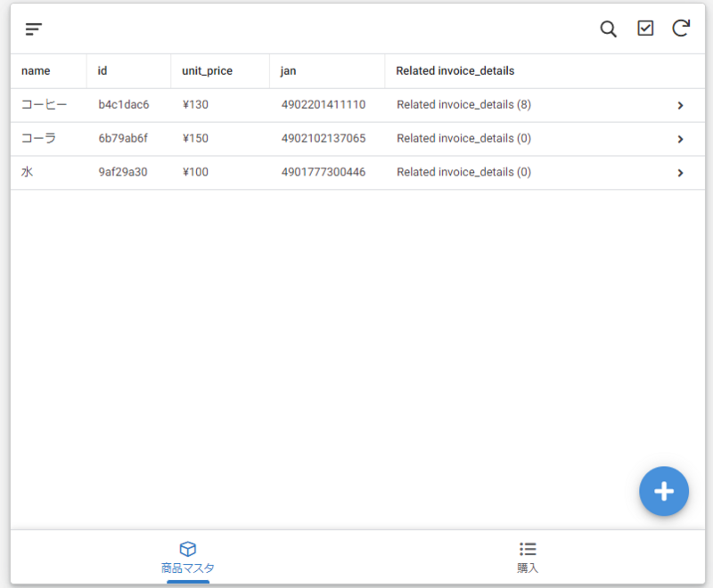Viewport: 713px width, 588px height.
Task: Click id b4c1dac6
Action: point(124,104)
